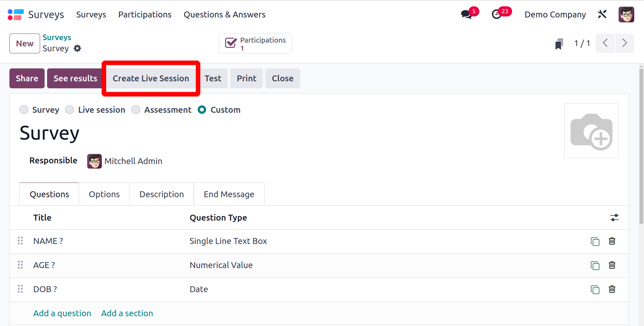Image resolution: width=644 pixels, height=326 pixels.
Task: Click the Single Line Text Box cell
Action: (x=228, y=241)
